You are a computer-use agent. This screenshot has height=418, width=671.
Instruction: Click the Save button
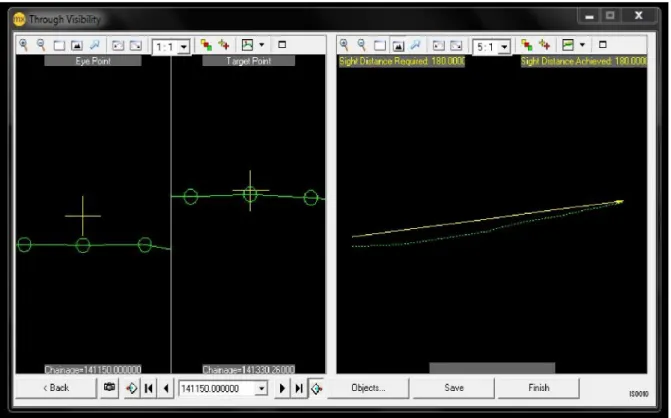454,388
